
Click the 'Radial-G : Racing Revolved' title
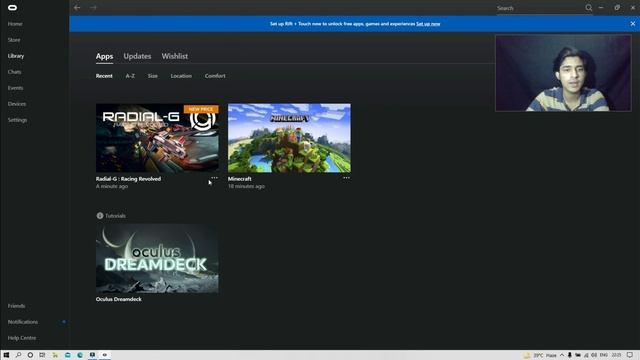pos(128,179)
